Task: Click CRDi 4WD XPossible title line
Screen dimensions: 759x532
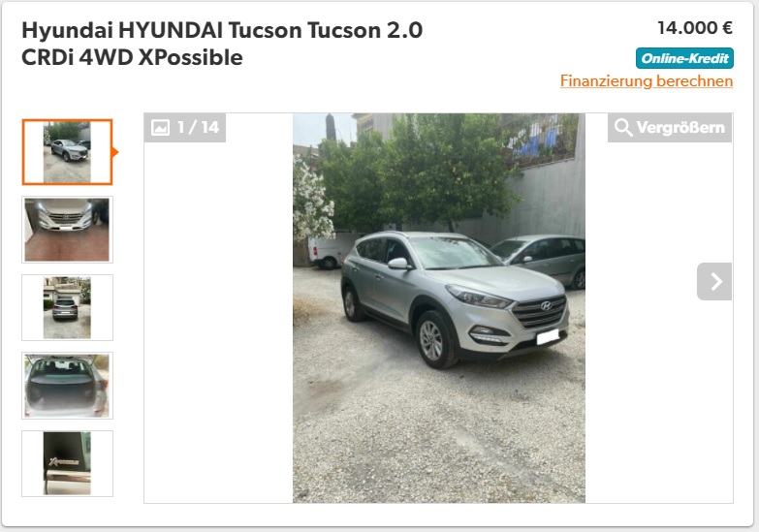Action: [x=132, y=57]
